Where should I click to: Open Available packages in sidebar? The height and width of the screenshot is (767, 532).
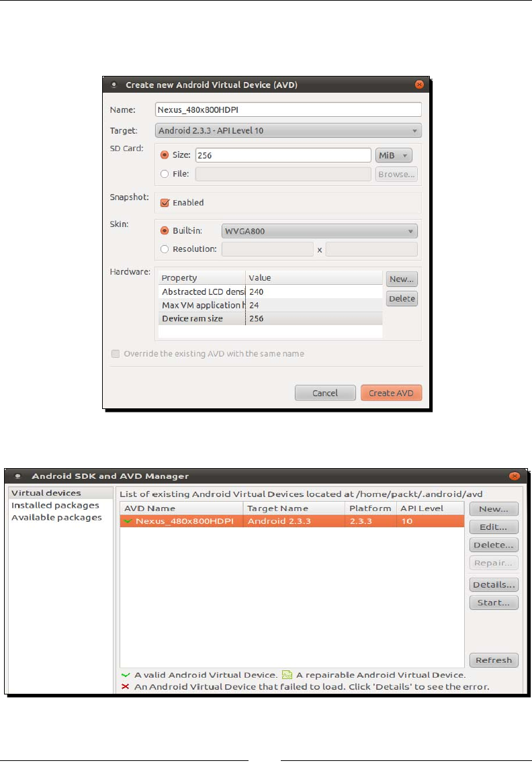point(57,518)
